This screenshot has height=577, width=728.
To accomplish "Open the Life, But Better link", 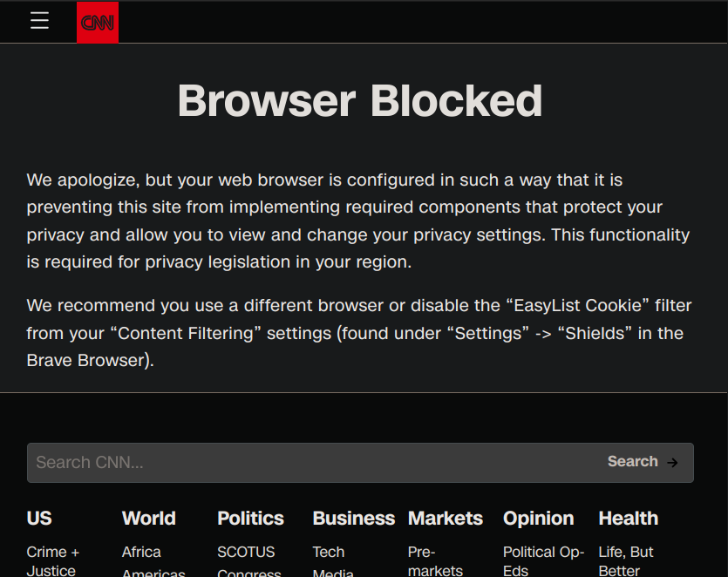I will tap(626, 561).
